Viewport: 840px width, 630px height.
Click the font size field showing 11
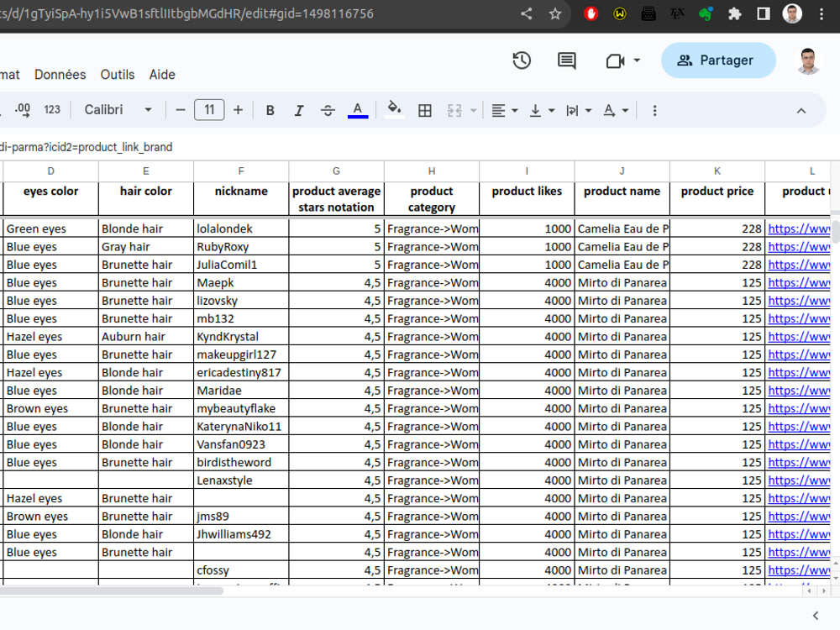(209, 110)
